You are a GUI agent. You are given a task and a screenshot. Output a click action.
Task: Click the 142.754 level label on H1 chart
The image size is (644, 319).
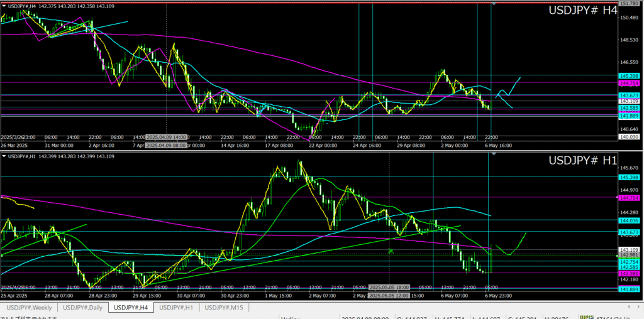tap(629, 262)
